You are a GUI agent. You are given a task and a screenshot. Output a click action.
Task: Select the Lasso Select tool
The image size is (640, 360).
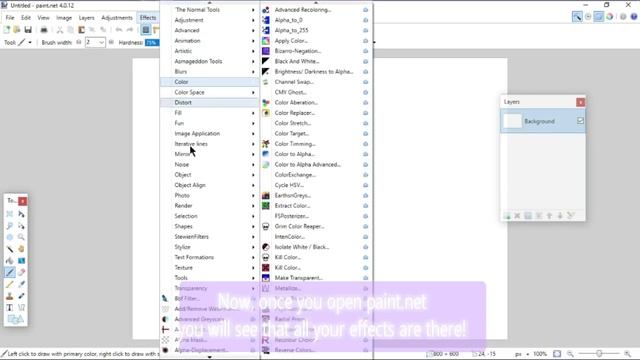(x=10, y=226)
